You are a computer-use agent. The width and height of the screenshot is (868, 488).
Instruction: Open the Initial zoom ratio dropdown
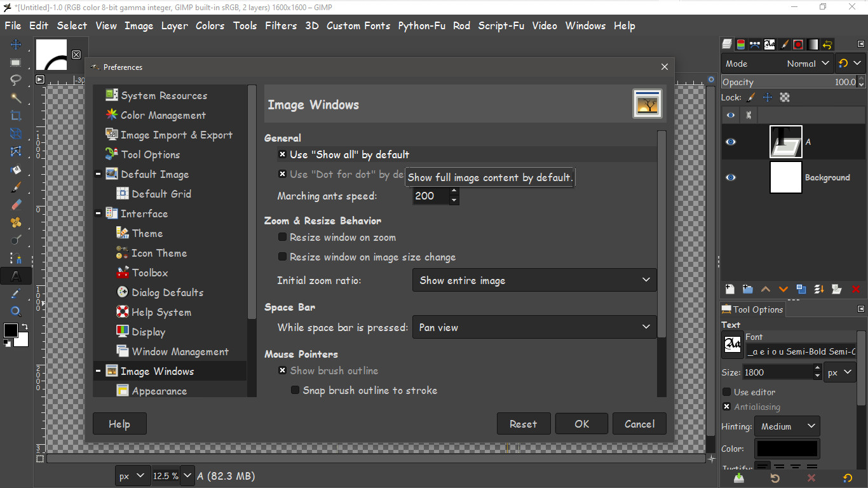pyautogui.click(x=534, y=280)
